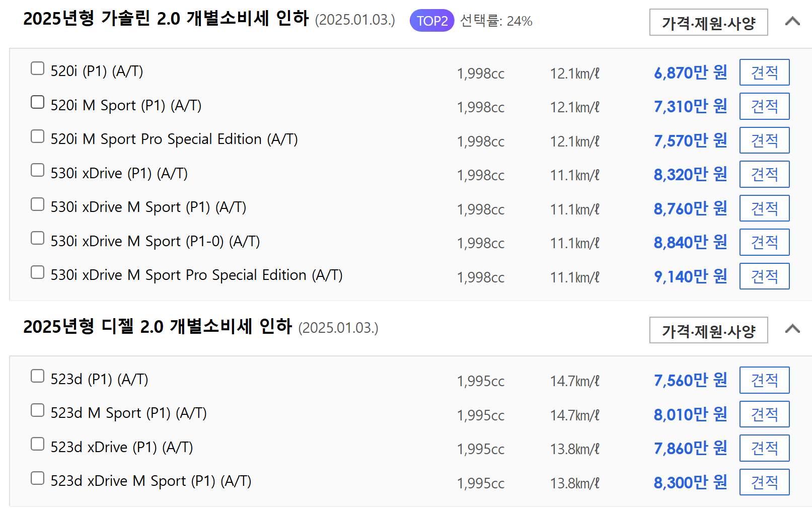Tick the 523d (P1) (A/T) checkbox

pyautogui.click(x=37, y=376)
